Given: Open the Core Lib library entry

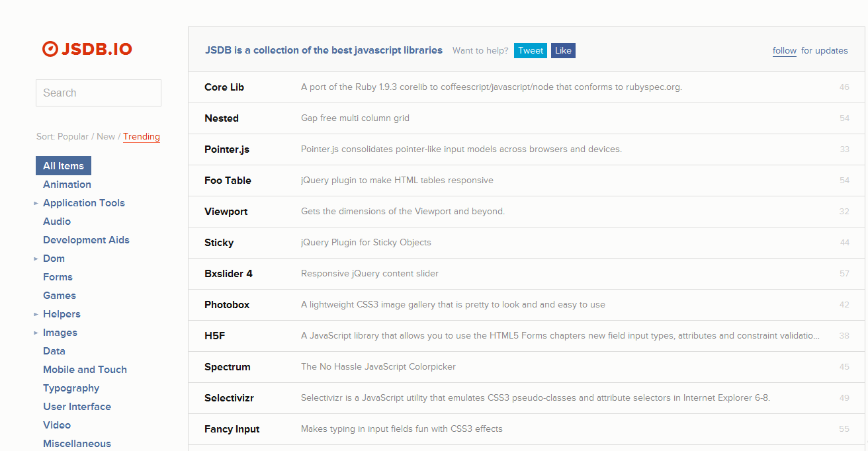Looking at the screenshot, I should click(x=224, y=87).
